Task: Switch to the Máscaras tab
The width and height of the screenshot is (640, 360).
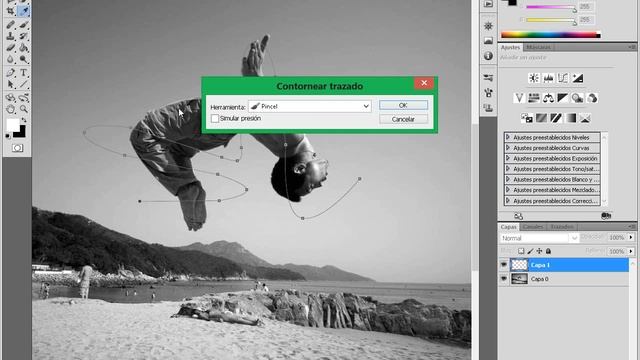Action: coord(538,47)
